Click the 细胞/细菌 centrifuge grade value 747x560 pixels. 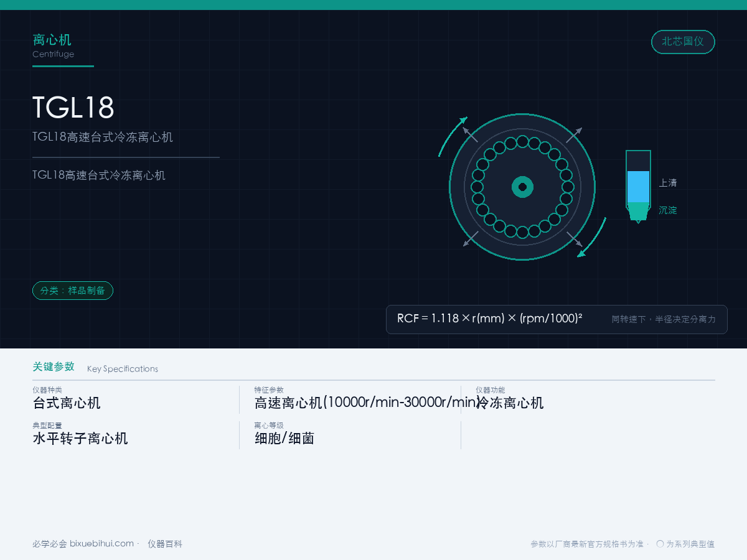pos(284,438)
